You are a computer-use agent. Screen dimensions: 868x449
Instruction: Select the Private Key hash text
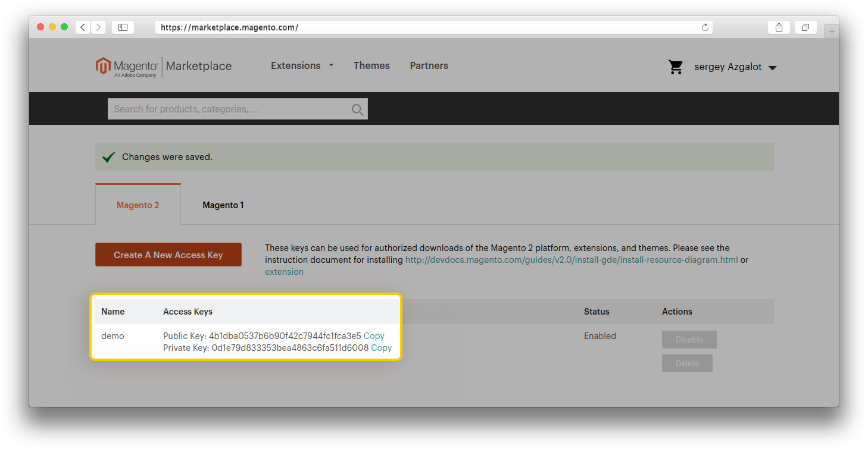pos(290,348)
